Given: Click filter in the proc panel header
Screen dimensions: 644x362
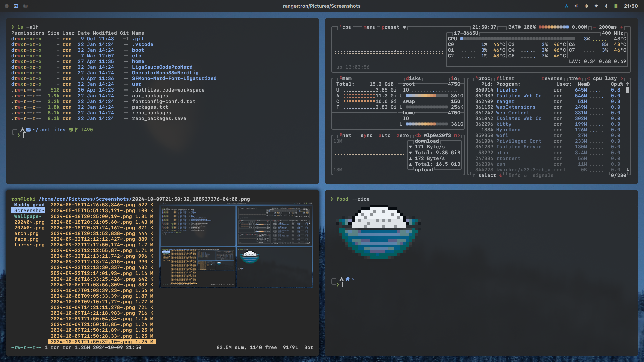Looking at the screenshot, I should pyautogui.click(x=505, y=78).
